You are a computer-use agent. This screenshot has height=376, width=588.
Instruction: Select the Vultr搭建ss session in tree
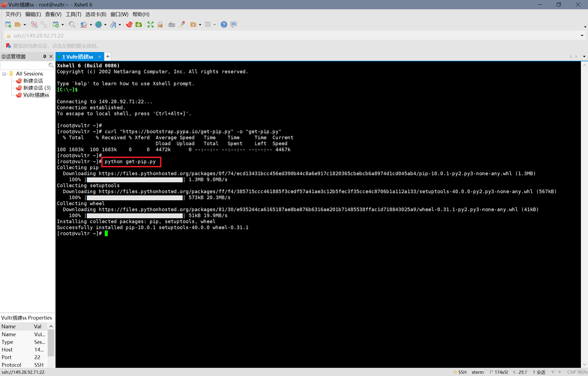pyautogui.click(x=36, y=95)
